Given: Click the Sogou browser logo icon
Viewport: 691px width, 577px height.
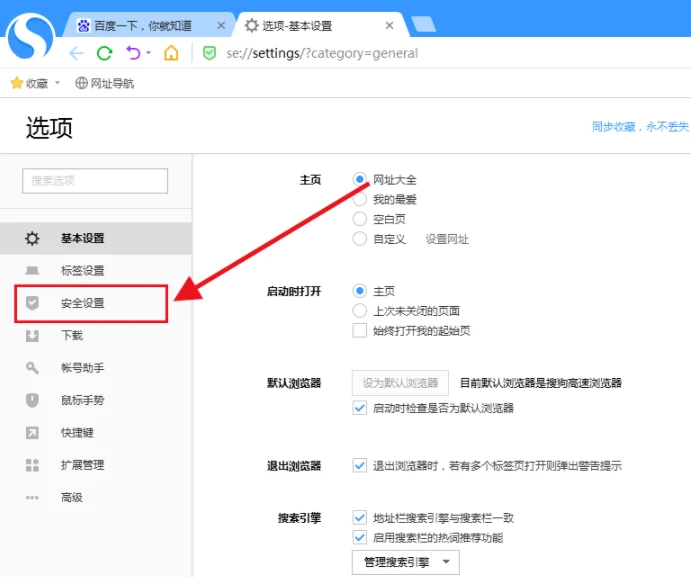Looking at the screenshot, I should tap(31, 37).
